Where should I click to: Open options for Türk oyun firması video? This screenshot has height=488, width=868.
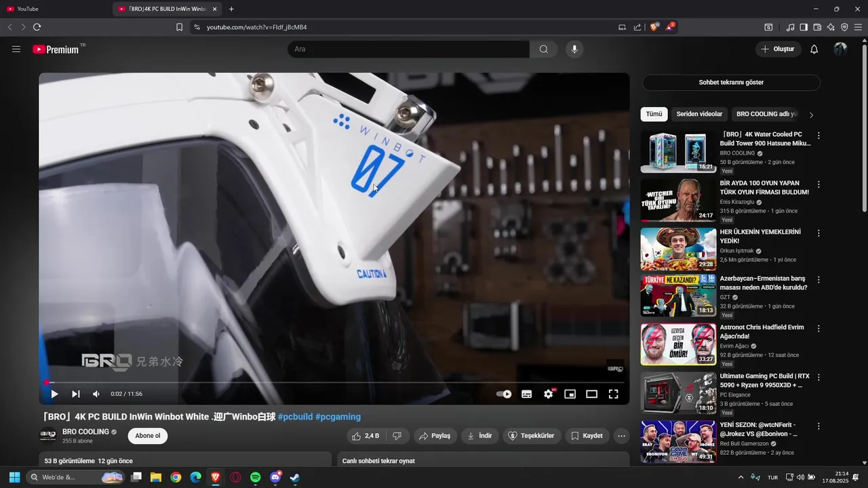point(818,184)
